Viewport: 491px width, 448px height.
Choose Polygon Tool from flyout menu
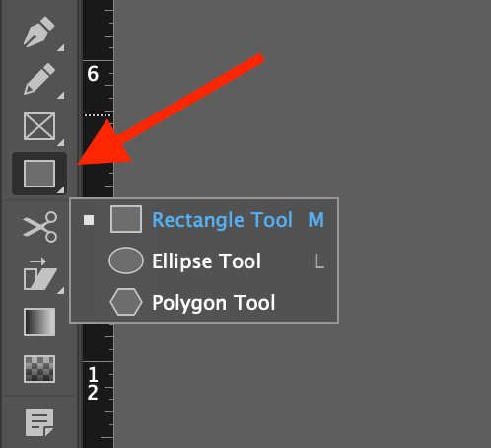[204, 302]
